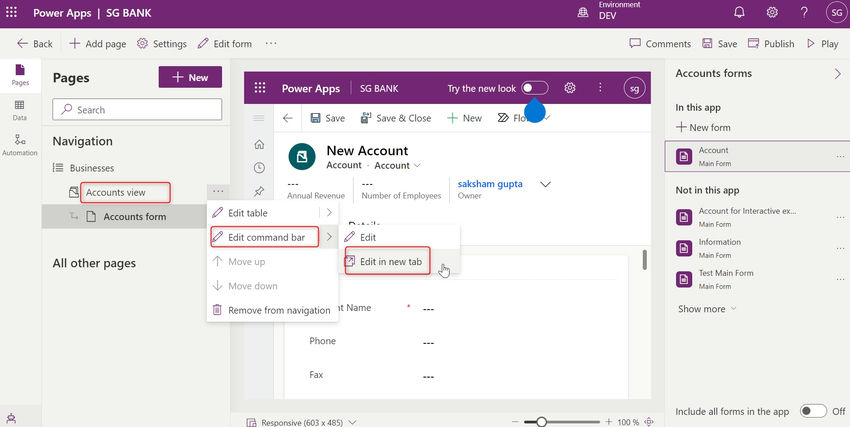Select Accounts view in navigation
Image resolution: width=850 pixels, height=427 pixels.
coord(115,192)
